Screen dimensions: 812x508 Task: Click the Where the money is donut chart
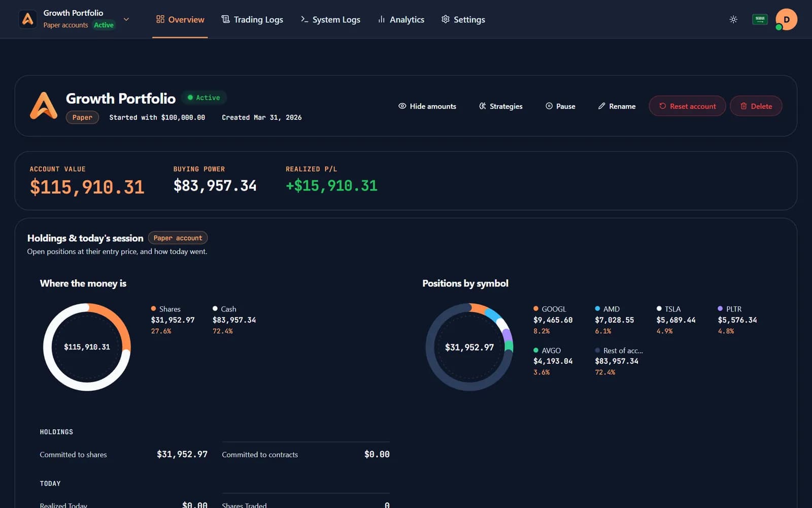pos(87,347)
